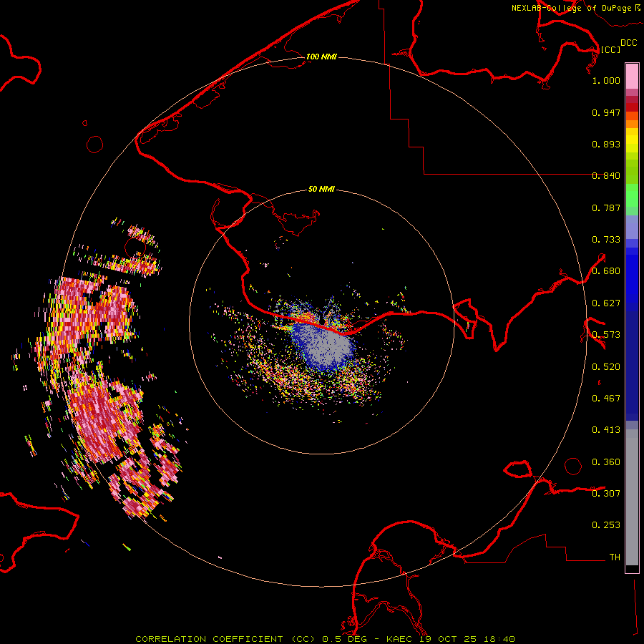Click CORRELATION COEFFICIENT in the bottom caption
644x644 pixels.
[x=209, y=639]
